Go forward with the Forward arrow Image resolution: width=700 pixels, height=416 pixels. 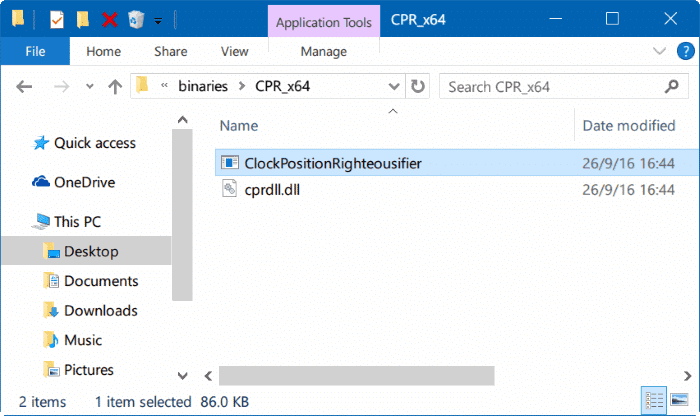click(x=61, y=86)
